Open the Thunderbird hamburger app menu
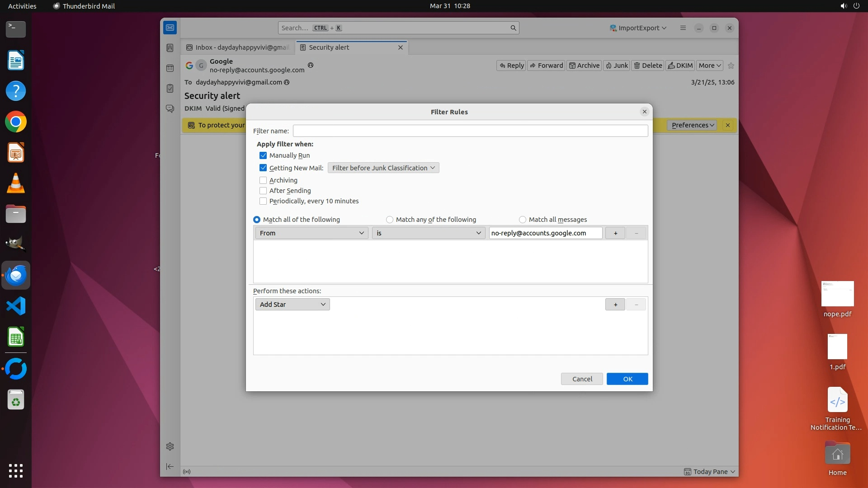This screenshot has height=488, width=868. tap(683, 28)
